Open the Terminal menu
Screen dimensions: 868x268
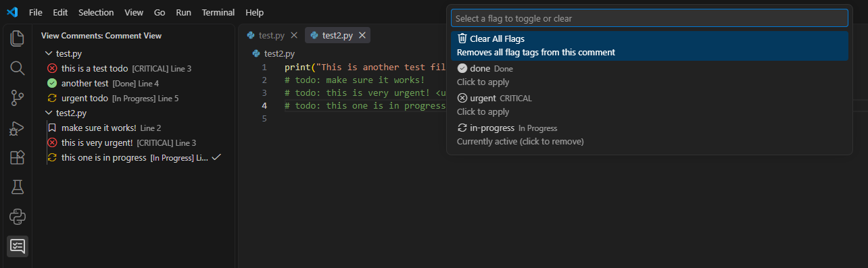(x=218, y=12)
